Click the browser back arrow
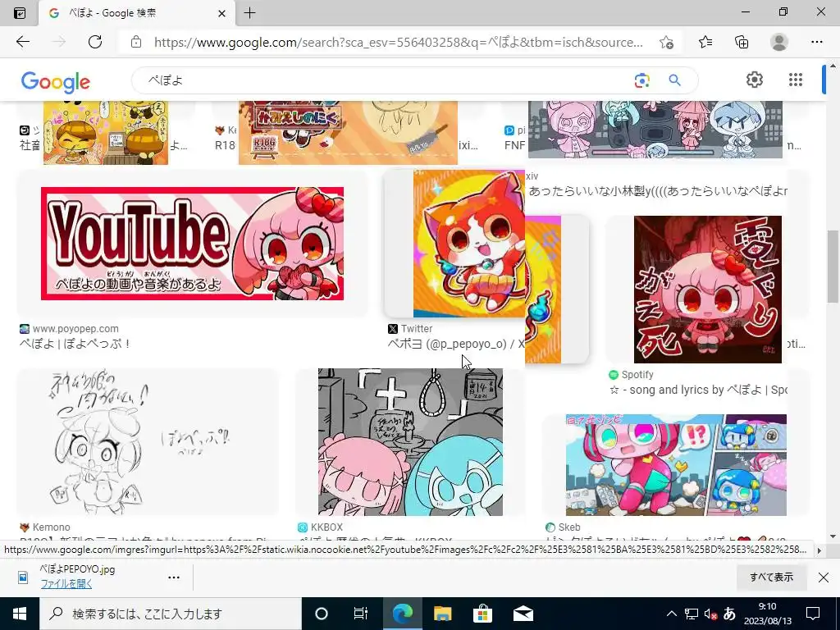840x630 pixels. point(22,42)
